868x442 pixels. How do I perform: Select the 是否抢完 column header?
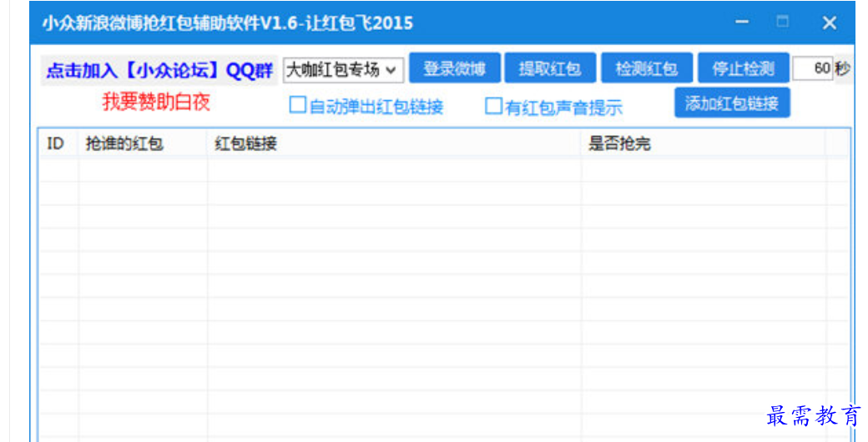point(703,143)
